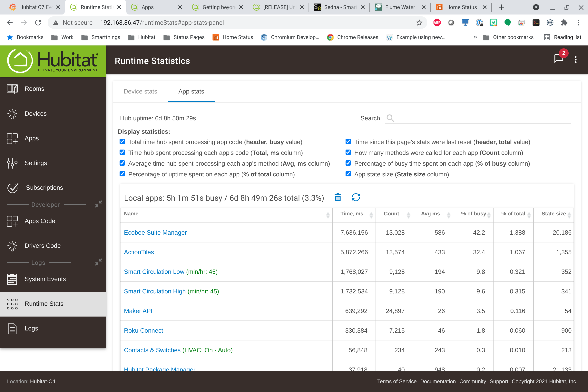
Task: Click the browser address bar URL
Action: tap(162, 23)
